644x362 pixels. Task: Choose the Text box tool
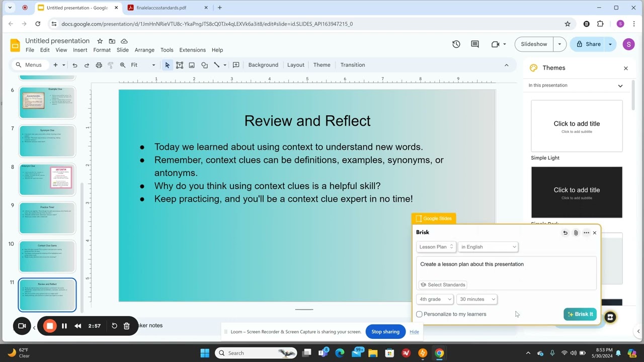pos(180,65)
